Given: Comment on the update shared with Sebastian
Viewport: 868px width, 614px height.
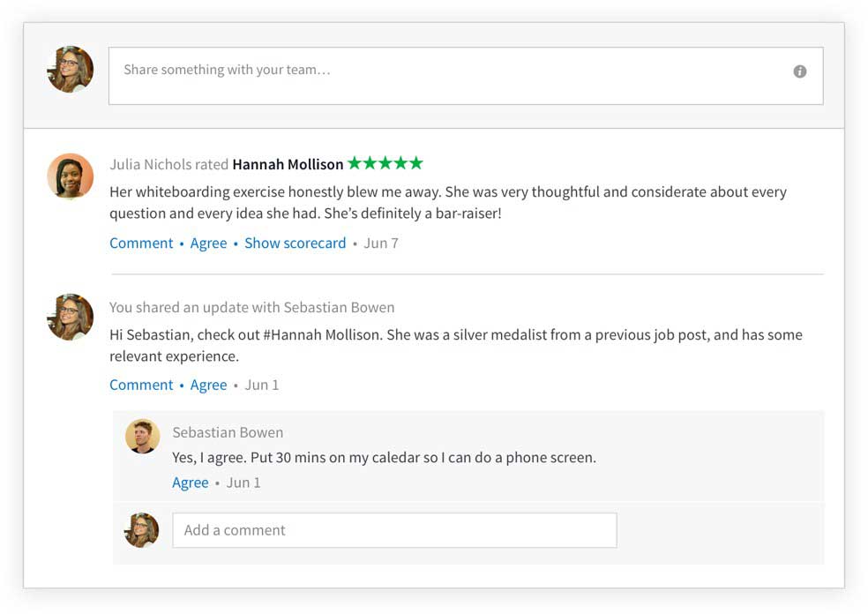Looking at the screenshot, I should coord(141,385).
